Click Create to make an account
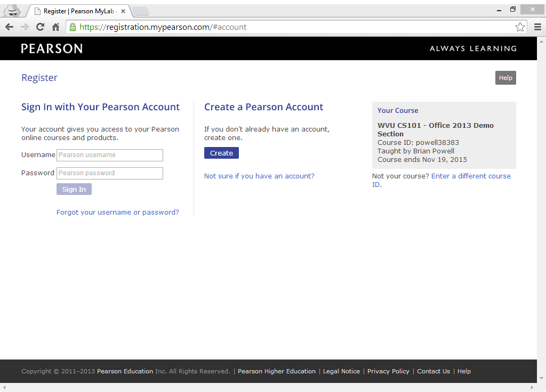Image resolution: width=546 pixels, height=392 pixels. point(221,153)
